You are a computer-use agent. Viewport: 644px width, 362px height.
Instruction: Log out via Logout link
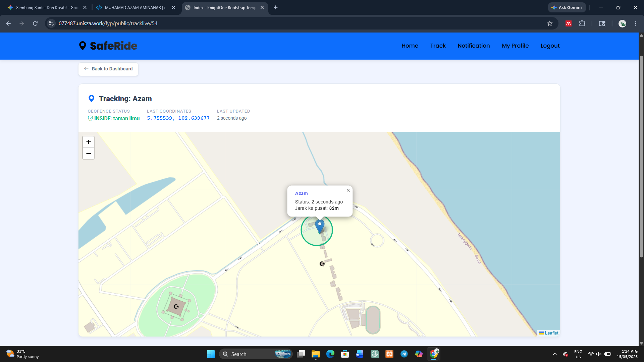[x=550, y=46]
